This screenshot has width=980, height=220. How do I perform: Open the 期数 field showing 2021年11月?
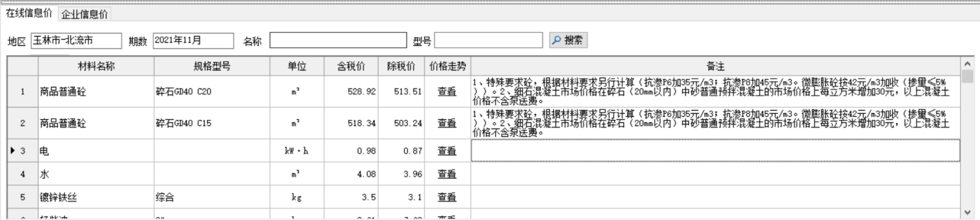[x=193, y=40]
